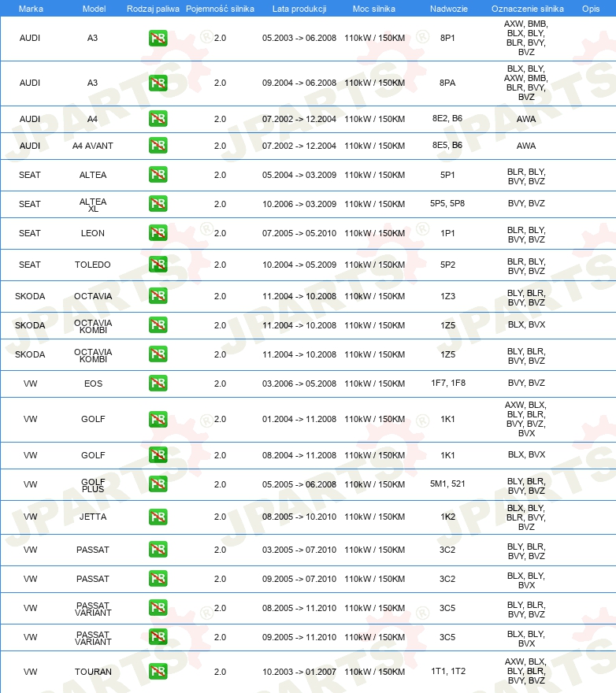Click the 8E2, B6 body code cell
The height and width of the screenshot is (693, 616).
coord(447,118)
